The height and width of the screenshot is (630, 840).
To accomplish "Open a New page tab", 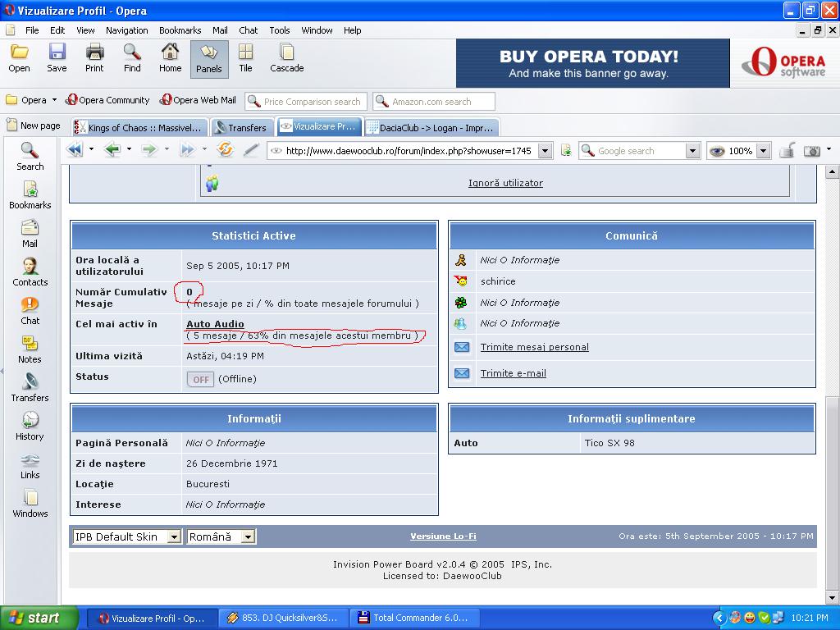I will pyautogui.click(x=33, y=126).
